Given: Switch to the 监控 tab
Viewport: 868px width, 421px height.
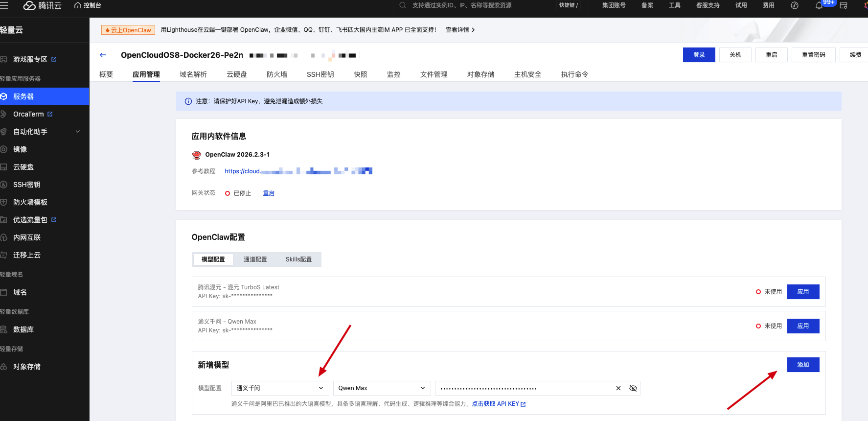Looking at the screenshot, I should [x=394, y=74].
